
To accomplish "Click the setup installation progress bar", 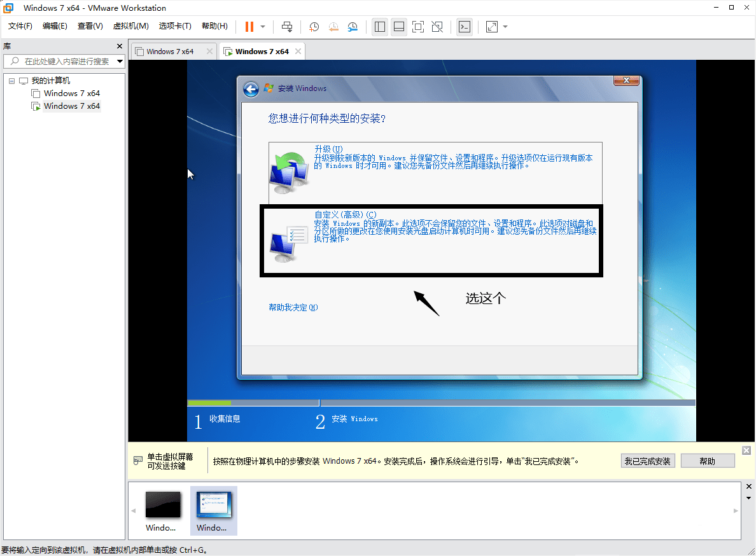I will point(441,403).
